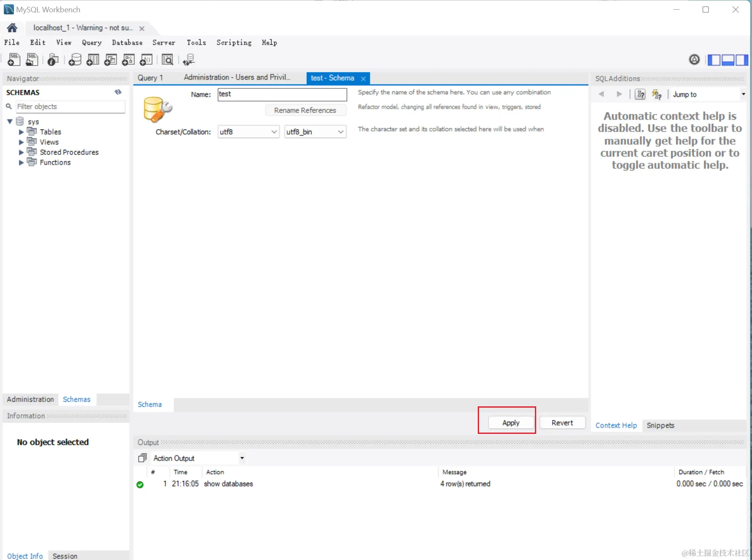Create a new view from toolbar

click(110, 60)
